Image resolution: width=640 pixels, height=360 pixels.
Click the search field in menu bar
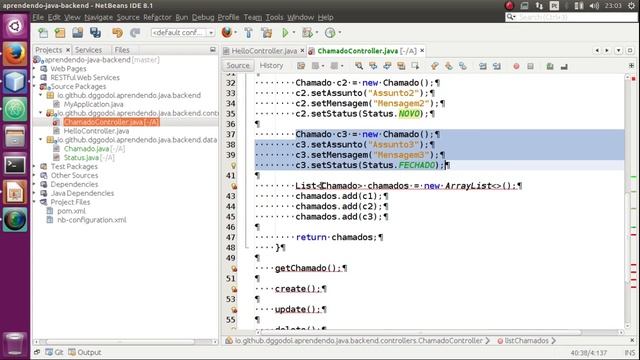coord(571,17)
